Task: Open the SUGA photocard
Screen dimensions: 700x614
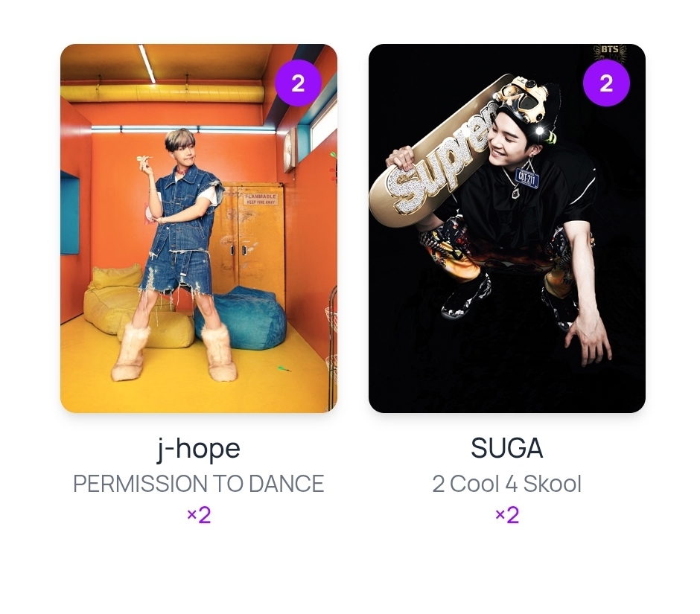Action: tap(506, 228)
